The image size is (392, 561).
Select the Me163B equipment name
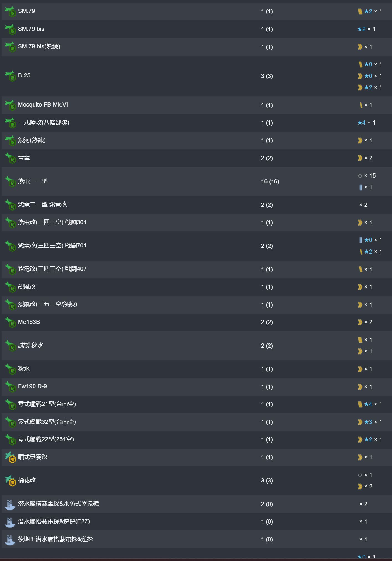coord(29,322)
